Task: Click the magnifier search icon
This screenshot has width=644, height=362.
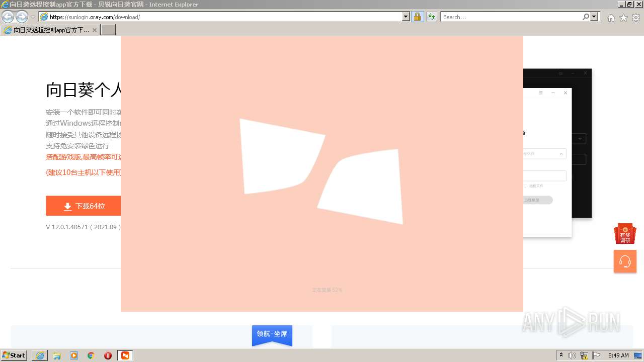Action: 586,17
